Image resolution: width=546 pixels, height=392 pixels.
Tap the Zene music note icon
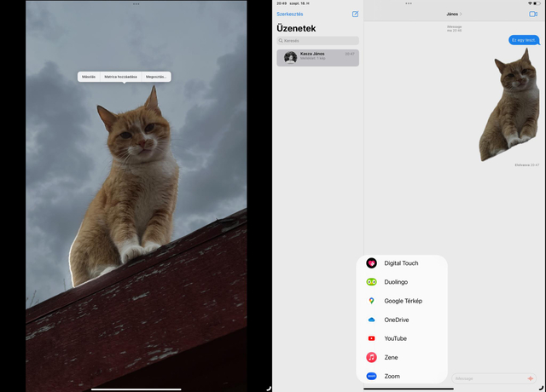pyautogui.click(x=372, y=357)
